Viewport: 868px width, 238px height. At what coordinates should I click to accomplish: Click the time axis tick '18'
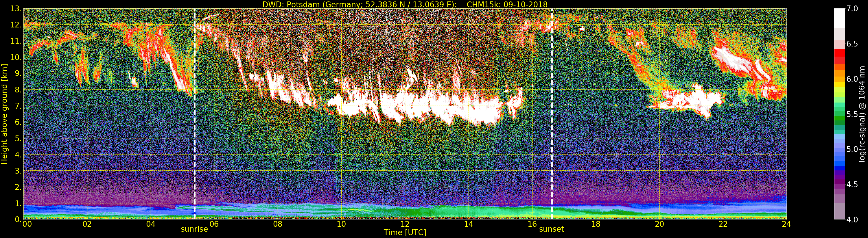(x=596, y=224)
